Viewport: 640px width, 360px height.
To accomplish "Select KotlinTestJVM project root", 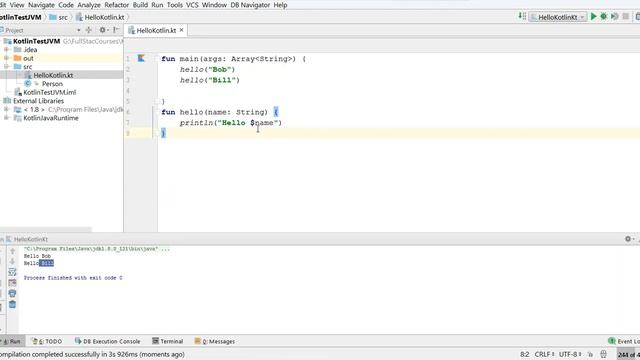I will tap(36, 41).
